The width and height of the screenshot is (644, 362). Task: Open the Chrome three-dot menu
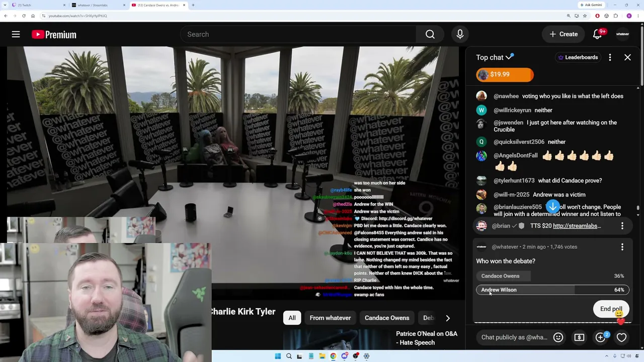(x=638, y=16)
